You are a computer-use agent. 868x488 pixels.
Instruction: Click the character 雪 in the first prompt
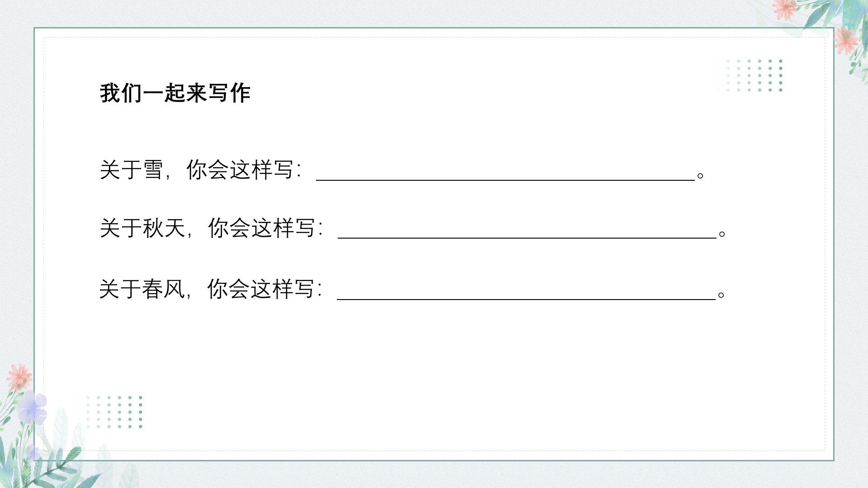pos(153,170)
